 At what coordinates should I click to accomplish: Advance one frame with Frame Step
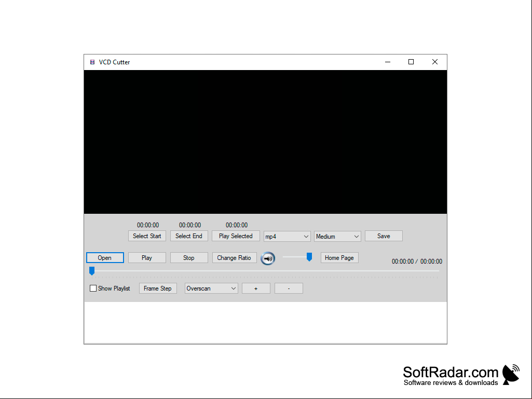pos(158,288)
